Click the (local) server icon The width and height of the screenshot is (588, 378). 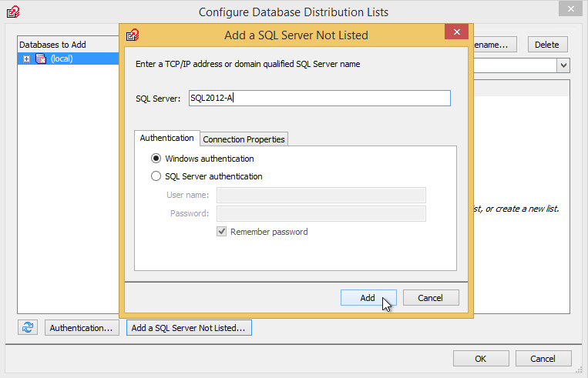[x=41, y=59]
